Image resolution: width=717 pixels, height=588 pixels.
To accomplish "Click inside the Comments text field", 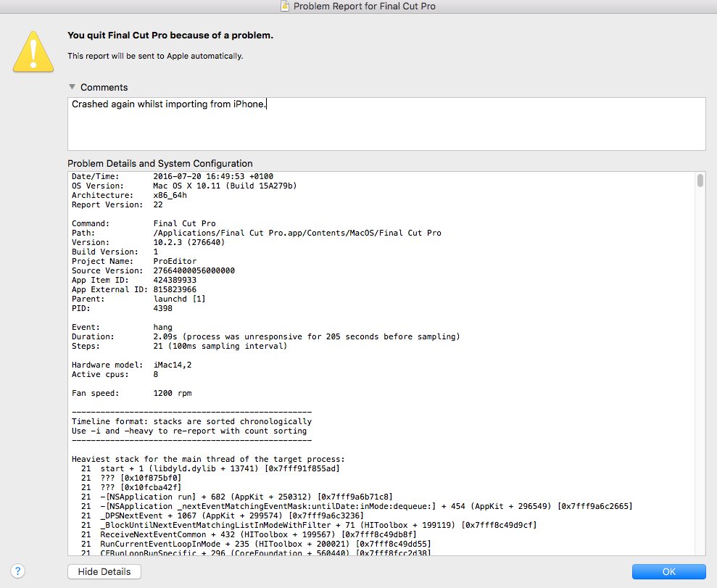I will point(386,124).
